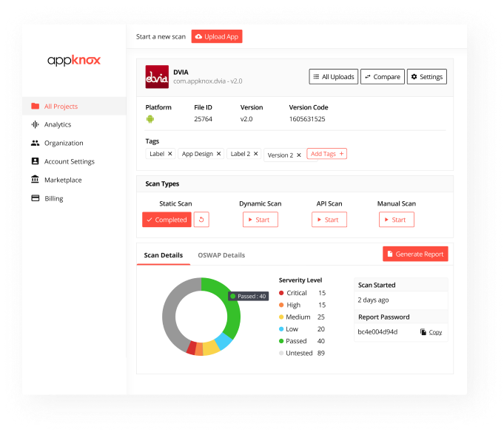
Task: Switch to Scan Details tab
Action: [x=164, y=255]
